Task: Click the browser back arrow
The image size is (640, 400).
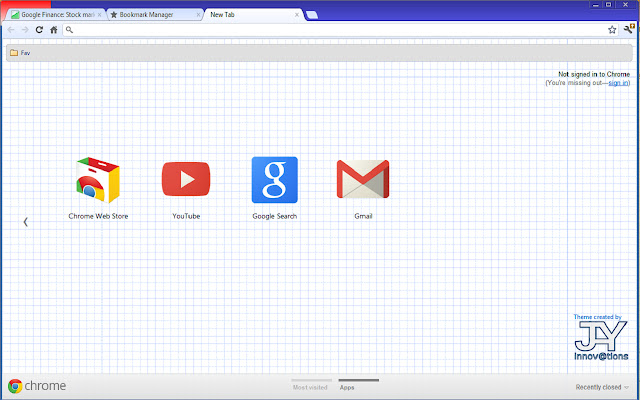Action: 11,30
